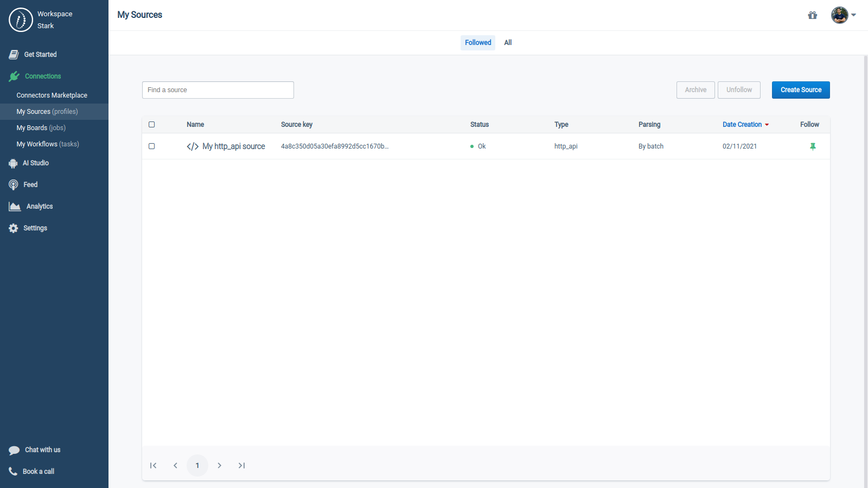This screenshot has height=488, width=868.
Task: Click the Ok status cell
Action: (478, 146)
